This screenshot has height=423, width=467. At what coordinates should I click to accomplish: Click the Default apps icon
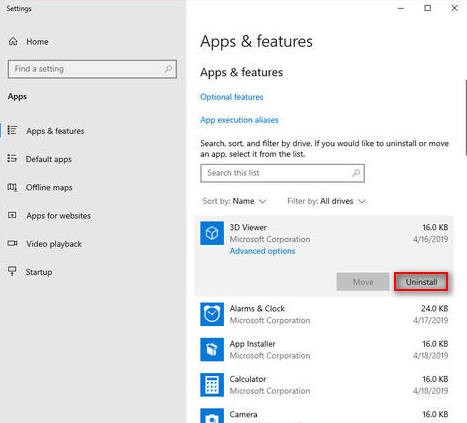(12, 159)
